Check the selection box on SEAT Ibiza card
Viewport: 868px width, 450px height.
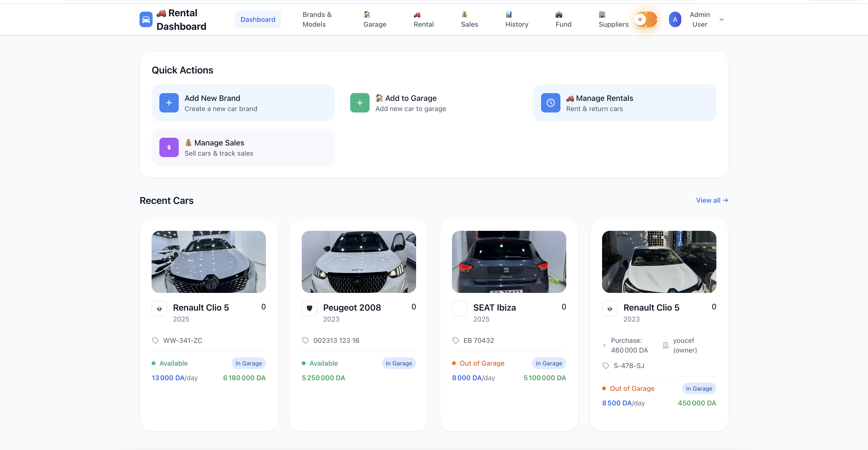pos(459,308)
